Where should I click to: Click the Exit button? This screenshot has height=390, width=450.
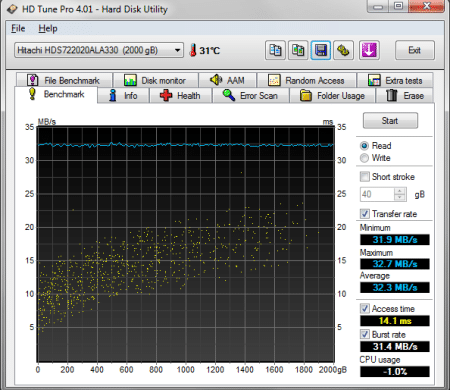pos(415,50)
